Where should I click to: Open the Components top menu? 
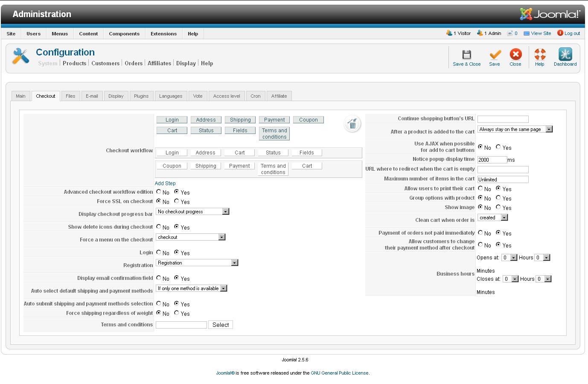tap(124, 34)
